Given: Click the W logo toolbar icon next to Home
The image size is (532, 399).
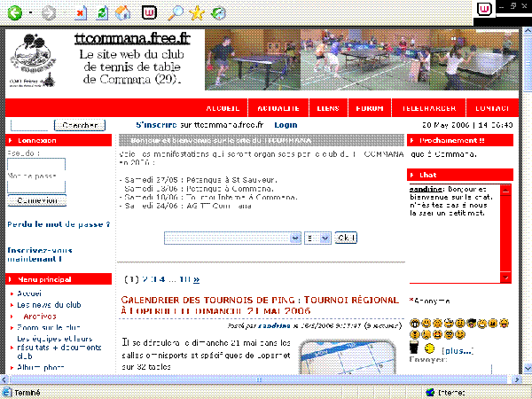Looking at the screenshot, I should (149, 13).
